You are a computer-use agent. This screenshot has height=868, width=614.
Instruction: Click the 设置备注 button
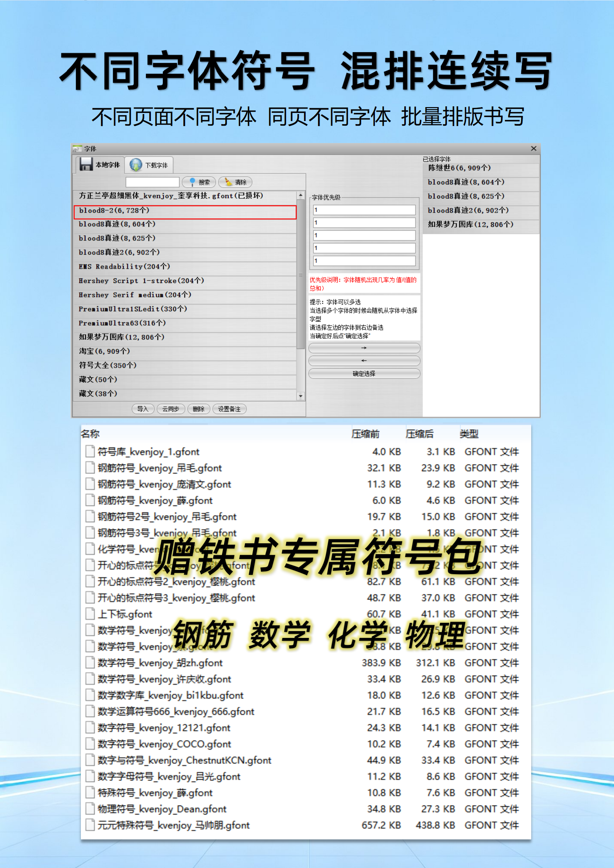click(229, 409)
